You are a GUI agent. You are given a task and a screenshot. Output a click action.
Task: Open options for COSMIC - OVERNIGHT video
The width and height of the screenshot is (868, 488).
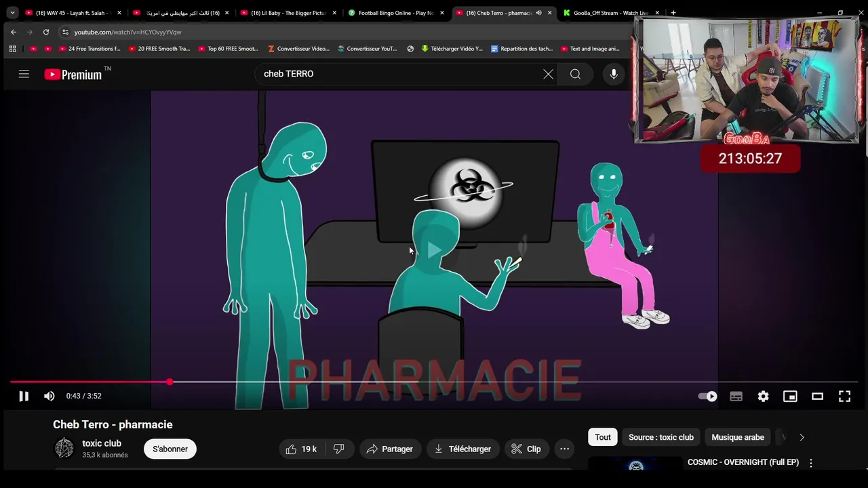click(x=811, y=463)
